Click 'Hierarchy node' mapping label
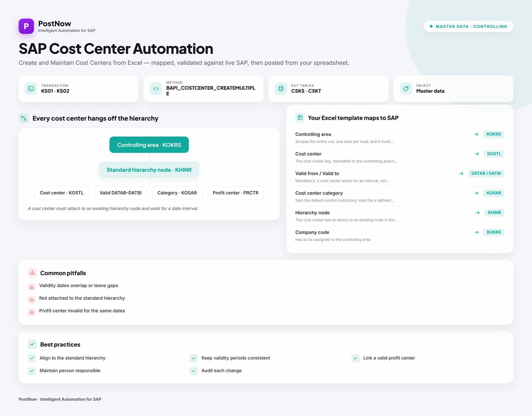 (x=312, y=213)
